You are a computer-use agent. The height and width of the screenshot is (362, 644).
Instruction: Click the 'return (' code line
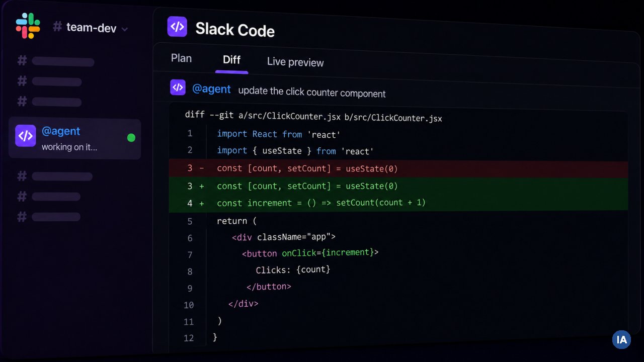pyautogui.click(x=236, y=221)
